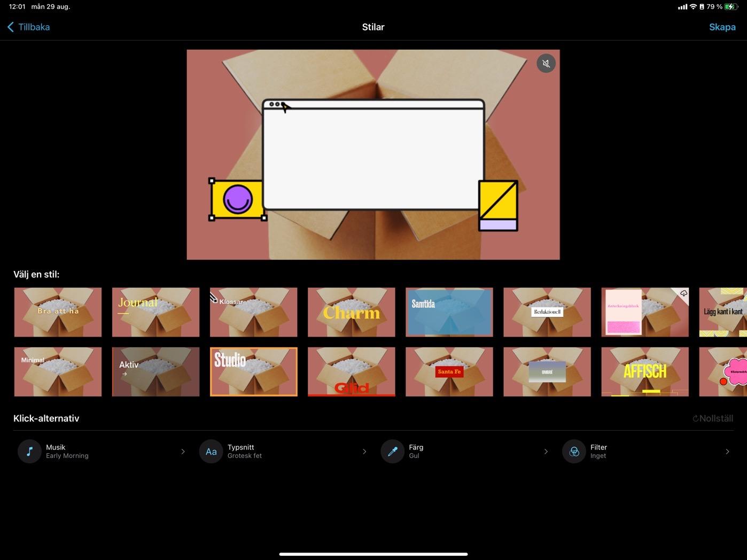Tap the Aa font icon for Typsnitt
Screen dimensions: 747x560
tap(211, 452)
